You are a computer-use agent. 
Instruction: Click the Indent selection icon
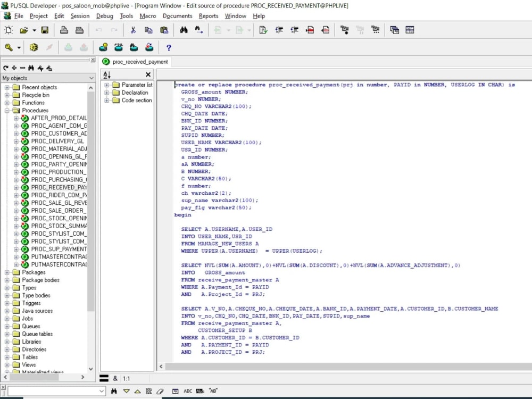click(x=279, y=30)
